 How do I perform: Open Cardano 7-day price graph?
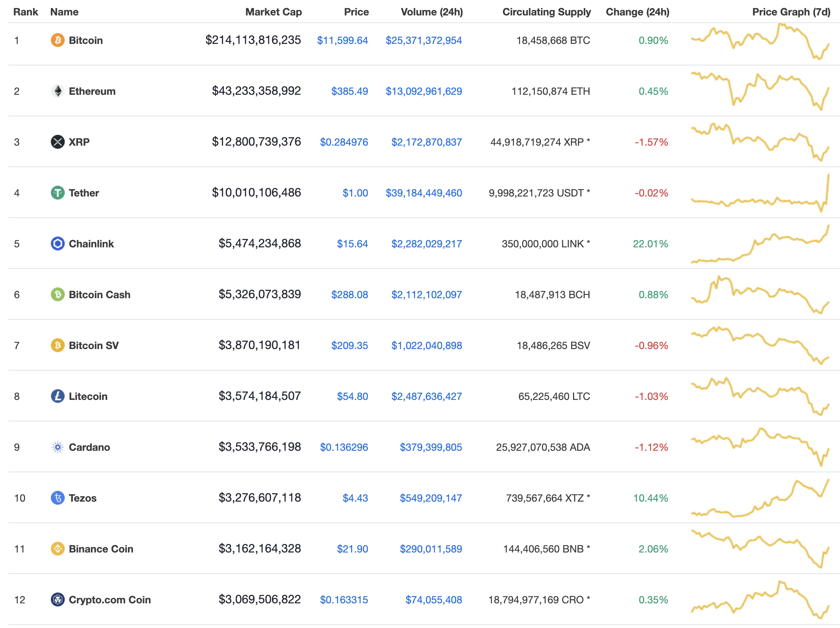(760, 447)
